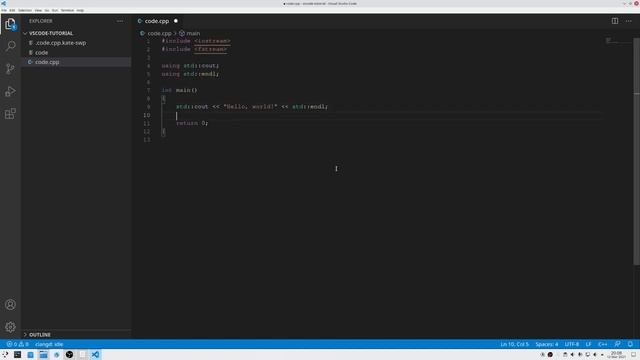Click the C++ language mode selector
The width and height of the screenshot is (640, 360).
[602, 344]
